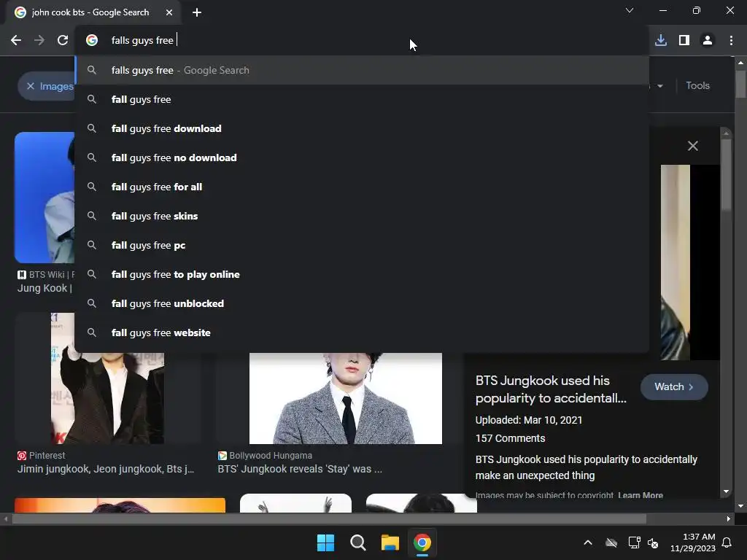Open the Windows Start menu
The image size is (747, 560).
[x=326, y=542]
